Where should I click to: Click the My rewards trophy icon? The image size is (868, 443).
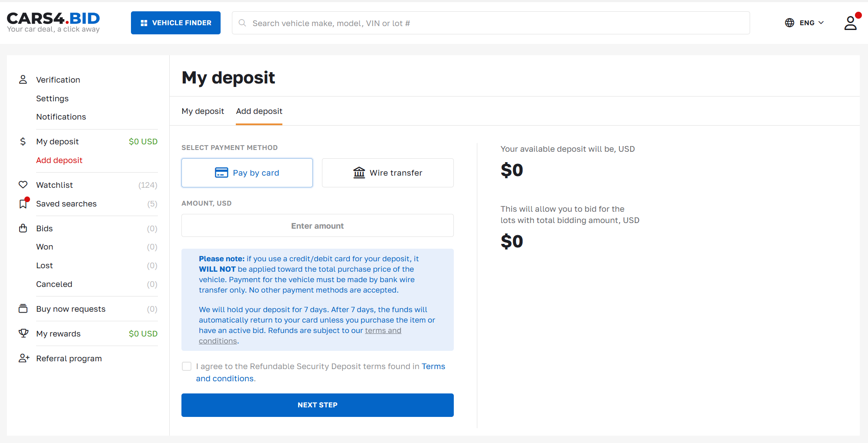point(23,333)
